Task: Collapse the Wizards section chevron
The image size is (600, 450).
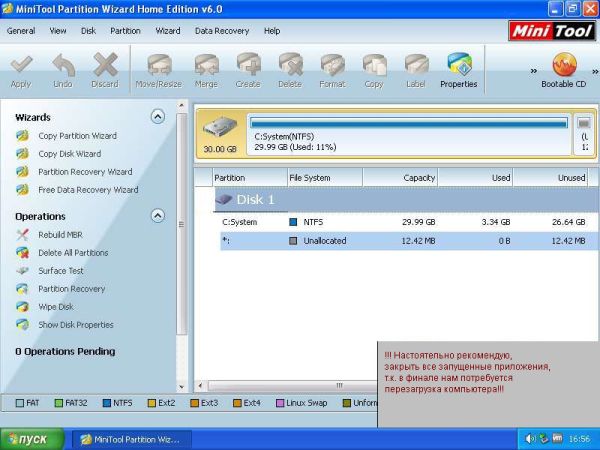Action: [x=158, y=116]
